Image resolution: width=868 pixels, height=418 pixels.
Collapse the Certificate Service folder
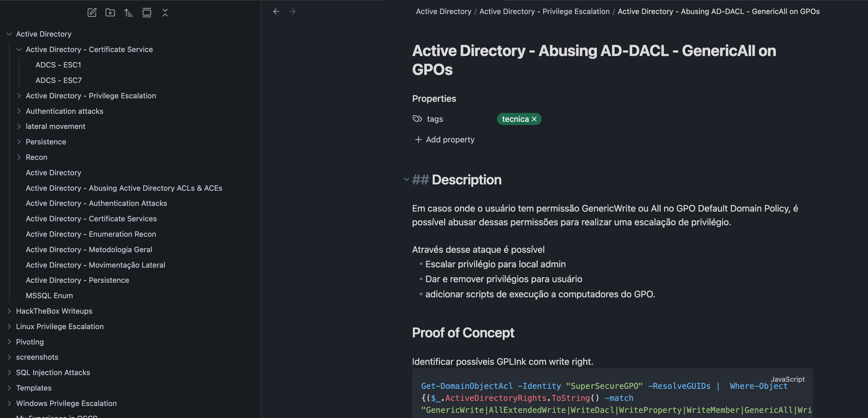(x=19, y=49)
